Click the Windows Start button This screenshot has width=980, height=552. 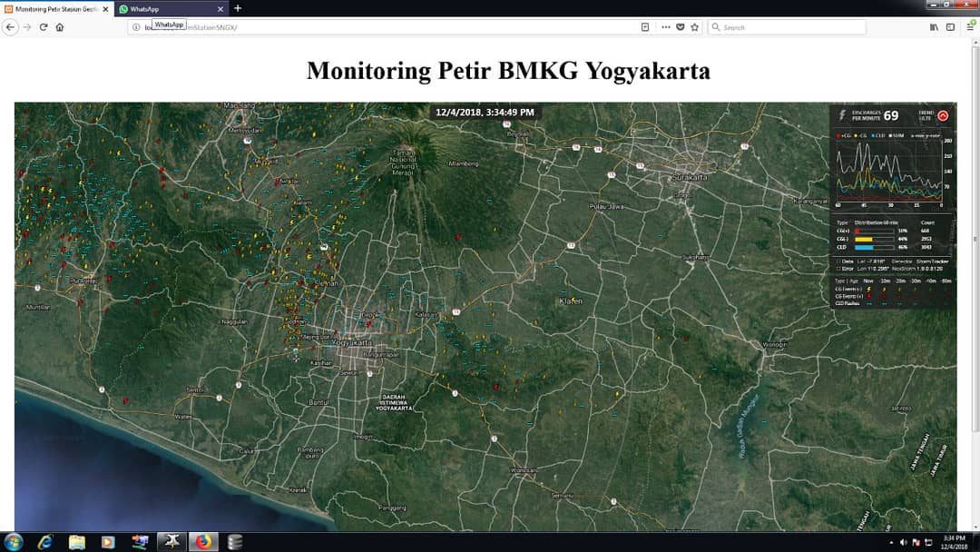pyautogui.click(x=14, y=542)
